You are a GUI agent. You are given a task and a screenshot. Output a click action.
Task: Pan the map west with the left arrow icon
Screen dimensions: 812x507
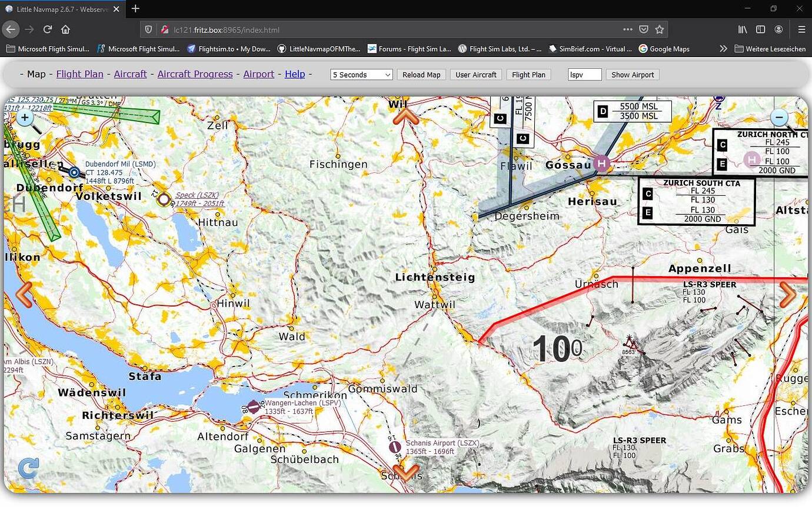[x=25, y=294]
